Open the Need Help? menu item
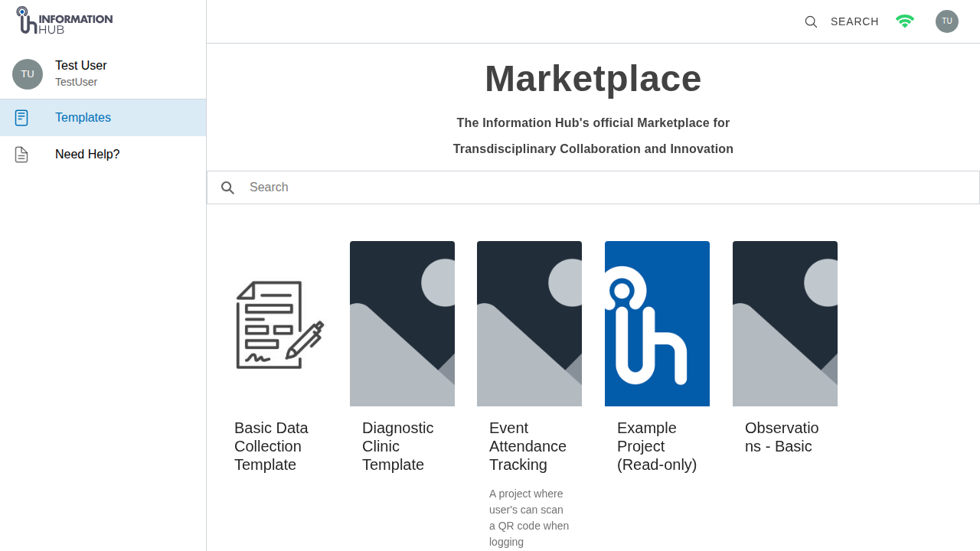 103,155
